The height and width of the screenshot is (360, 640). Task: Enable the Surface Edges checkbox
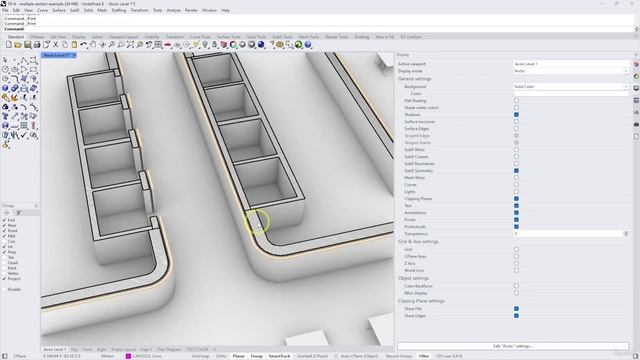516,129
